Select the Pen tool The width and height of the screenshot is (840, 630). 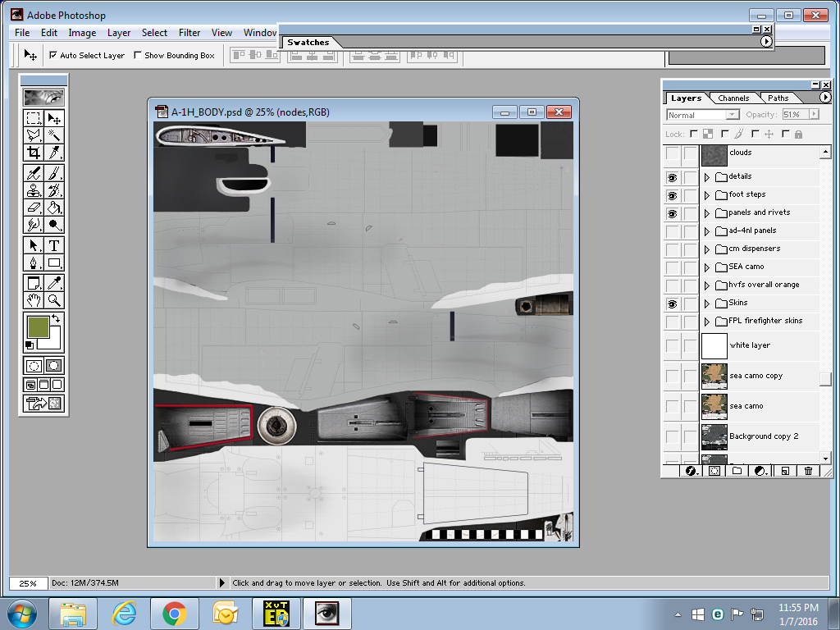click(x=33, y=262)
